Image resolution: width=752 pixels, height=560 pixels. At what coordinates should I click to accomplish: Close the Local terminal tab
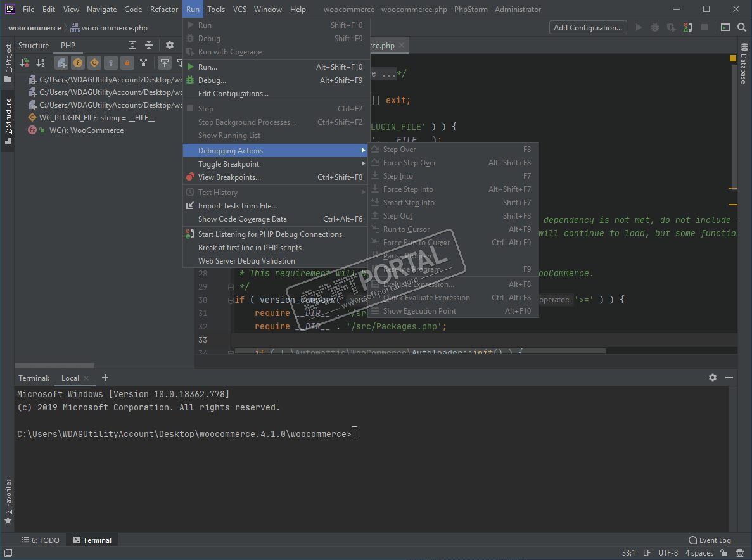[x=86, y=378]
